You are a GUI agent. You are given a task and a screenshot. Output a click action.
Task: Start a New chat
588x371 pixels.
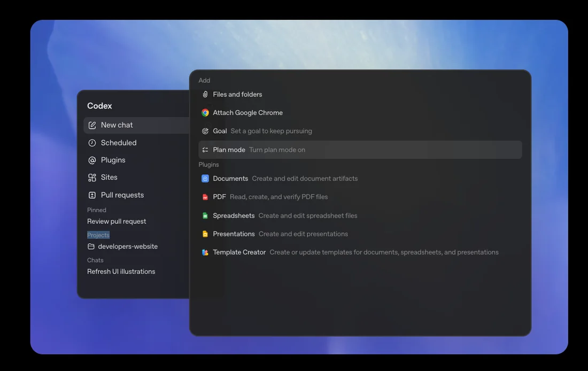(136, 125)
